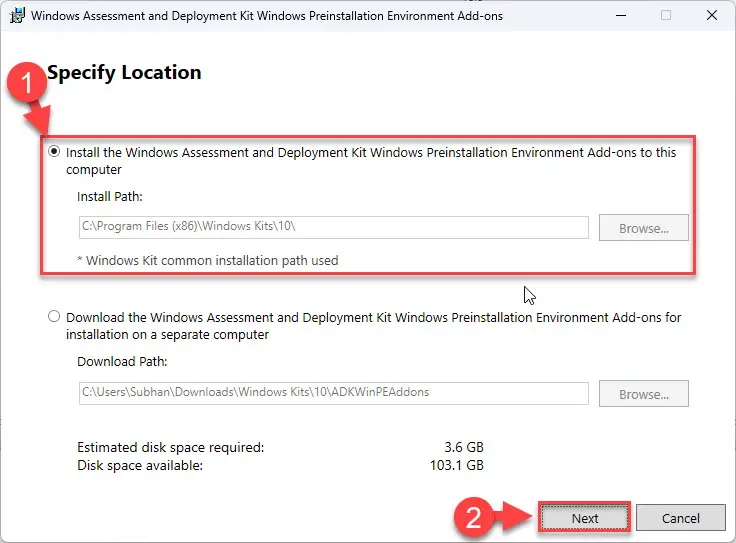Cancel the ADK setup wizard
This screenshot has width=736, height=543.
681,518
